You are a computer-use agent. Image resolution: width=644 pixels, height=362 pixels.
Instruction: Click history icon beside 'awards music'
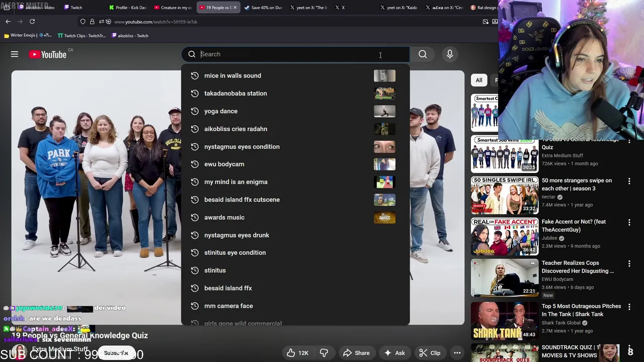pos(195,217)
